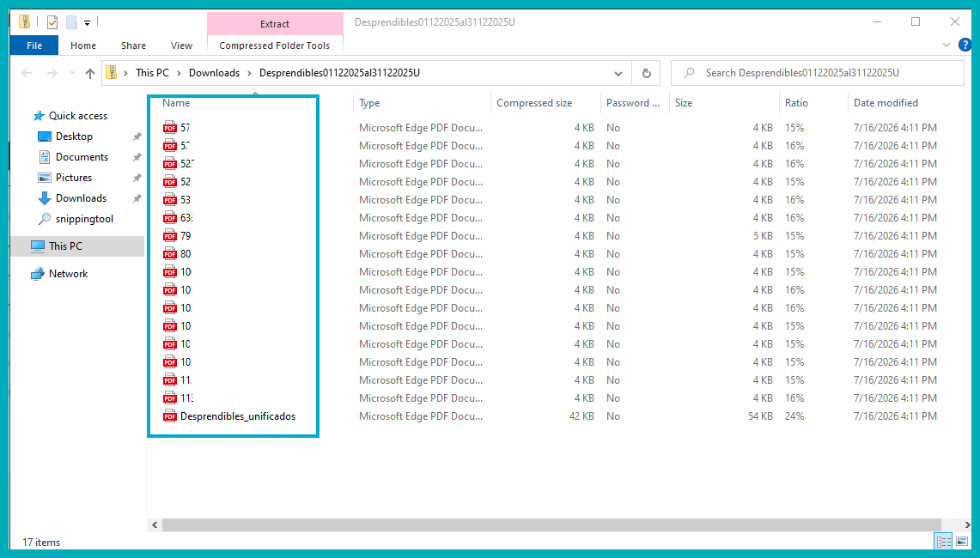
Task: Expand the breadcrumb chevron right after Downloads
Action: coord(250,73)
